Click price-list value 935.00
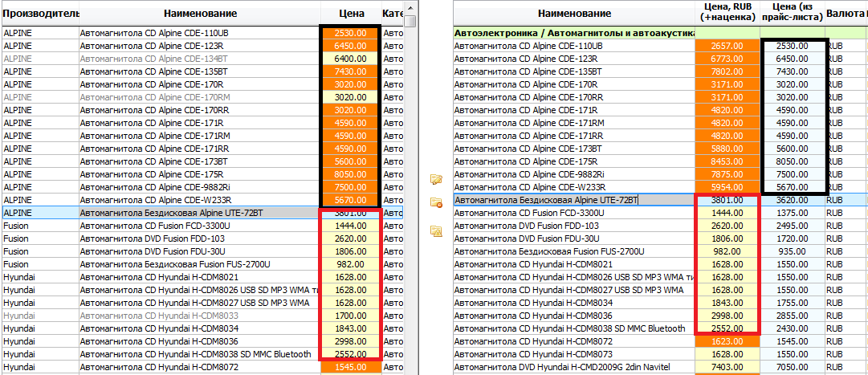Image resolution: width=868 pixels, height=375 pixels. (793, 251)
